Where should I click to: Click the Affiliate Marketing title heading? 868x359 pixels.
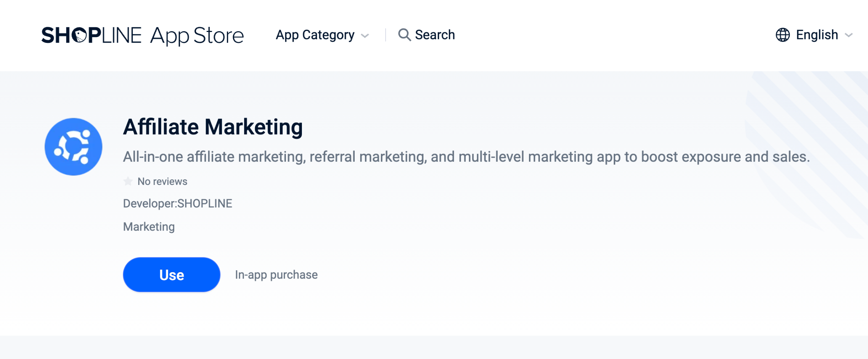pos(213,127)
